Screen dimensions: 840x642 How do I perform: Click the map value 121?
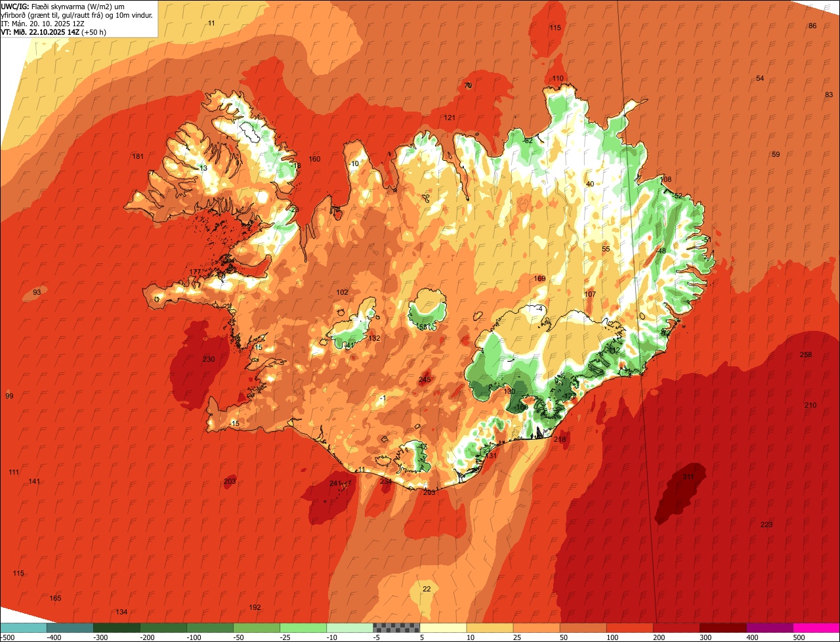[x=450, y=118]
